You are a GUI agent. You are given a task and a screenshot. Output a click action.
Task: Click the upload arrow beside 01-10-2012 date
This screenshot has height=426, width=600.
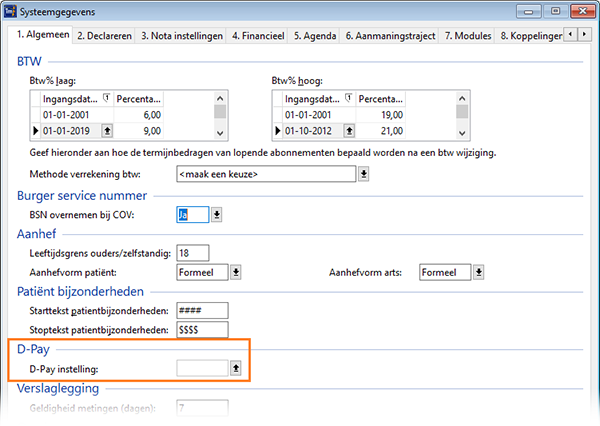coord(349,131)
